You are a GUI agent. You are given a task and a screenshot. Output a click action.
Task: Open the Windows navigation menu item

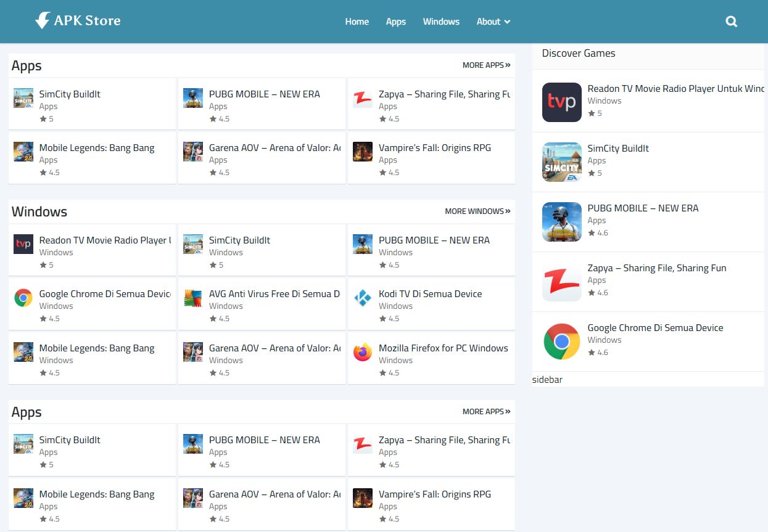coord(441,22)
